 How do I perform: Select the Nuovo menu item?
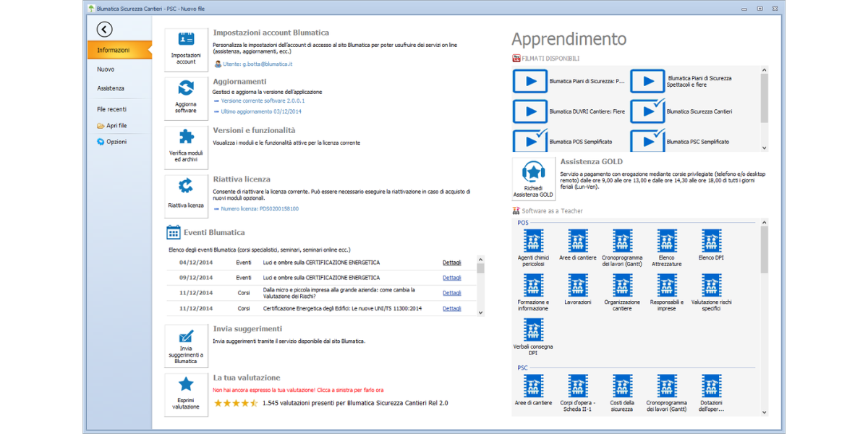[x=106, y=69]
